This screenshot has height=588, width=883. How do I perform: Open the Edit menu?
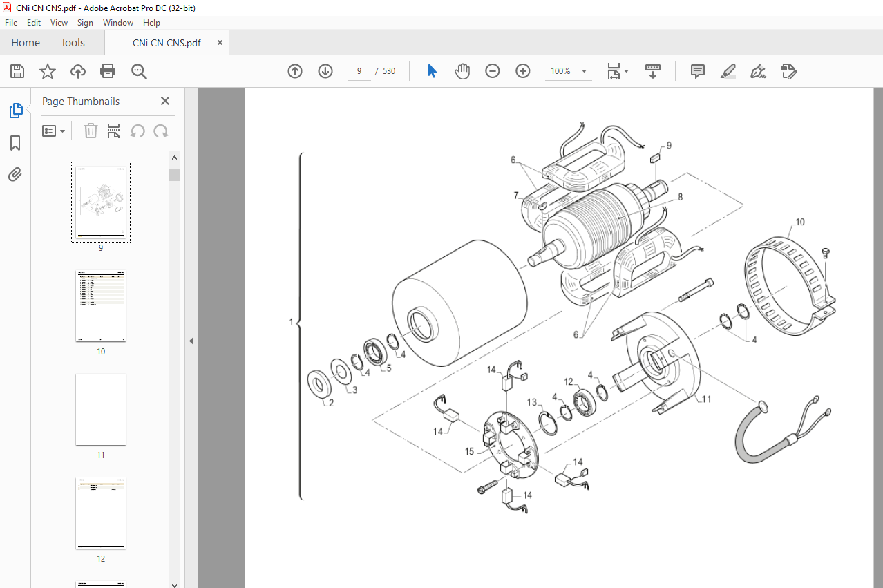[x=34, y=23]
